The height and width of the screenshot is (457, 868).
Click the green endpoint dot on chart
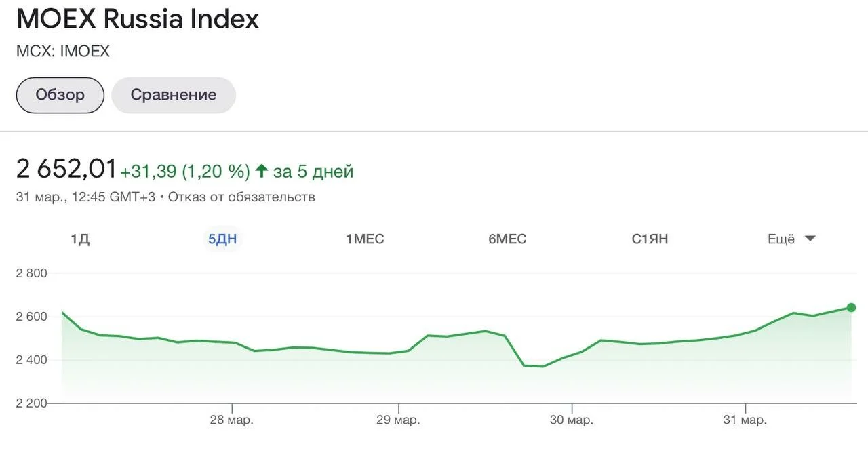(852, 307)
